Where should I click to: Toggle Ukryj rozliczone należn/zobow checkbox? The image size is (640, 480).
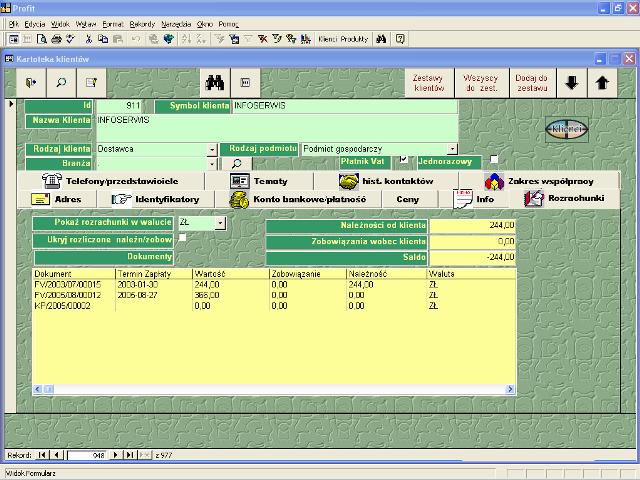[x=182, y=237]
